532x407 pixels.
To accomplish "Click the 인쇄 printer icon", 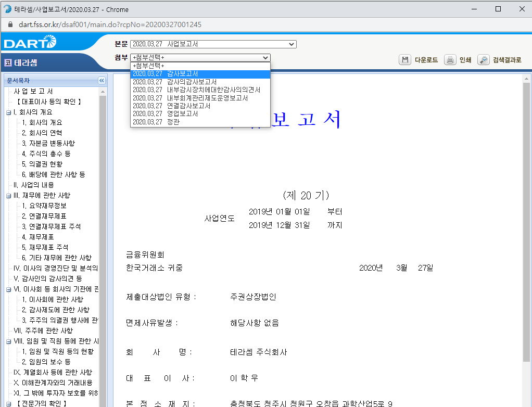I will coord(450,60).
